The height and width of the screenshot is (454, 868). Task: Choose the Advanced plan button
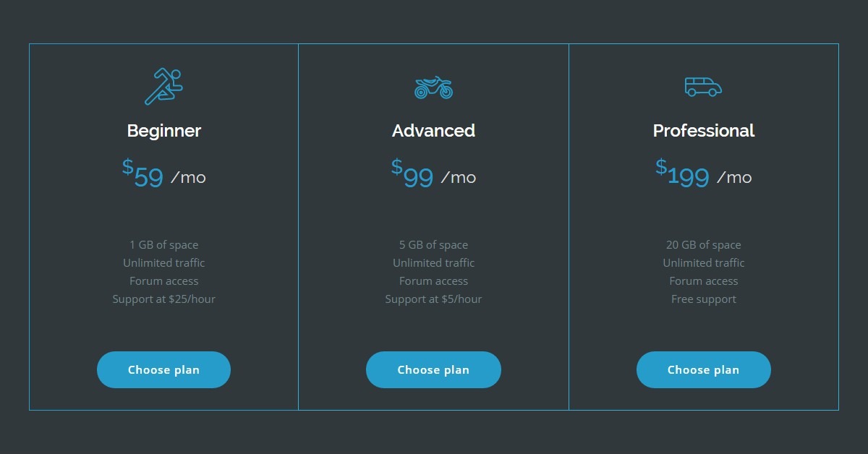pyautogui.click(x=433, y=369)
